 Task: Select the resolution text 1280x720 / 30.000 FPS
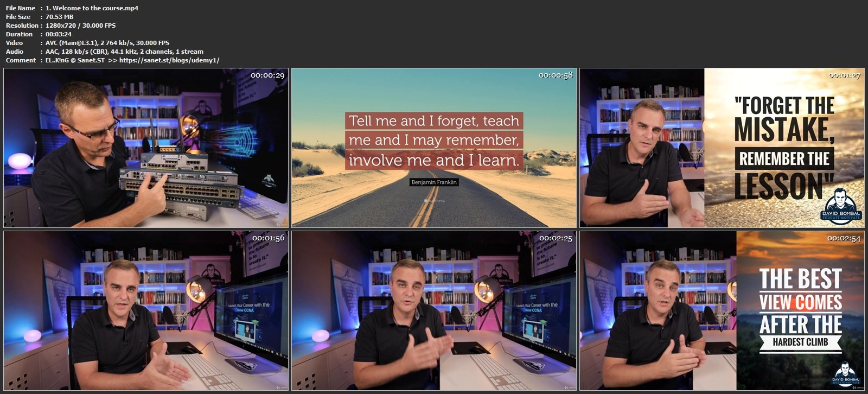click(x=80, y=26)
